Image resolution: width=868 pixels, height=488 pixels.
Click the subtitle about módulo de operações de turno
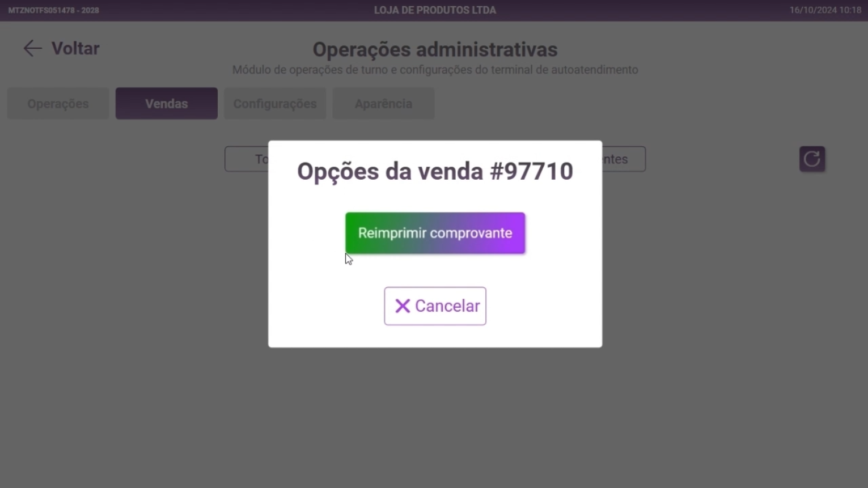pyautogui.click(x=435, y=70)
